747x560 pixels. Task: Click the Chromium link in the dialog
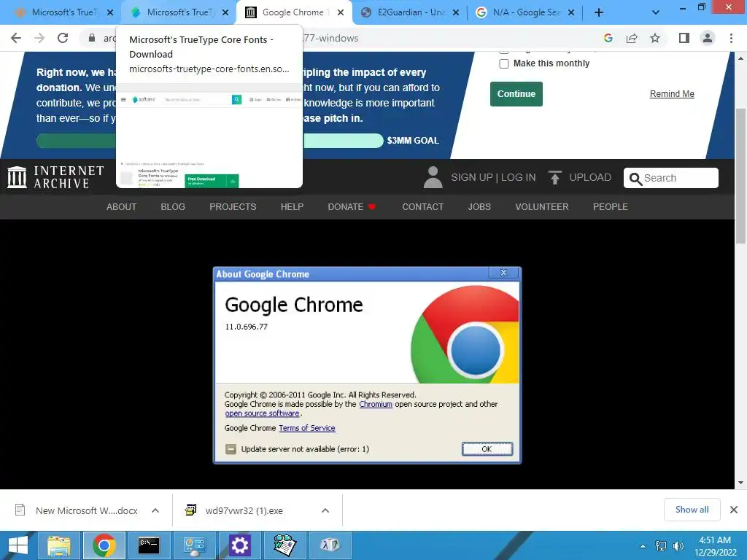[376, 404]
